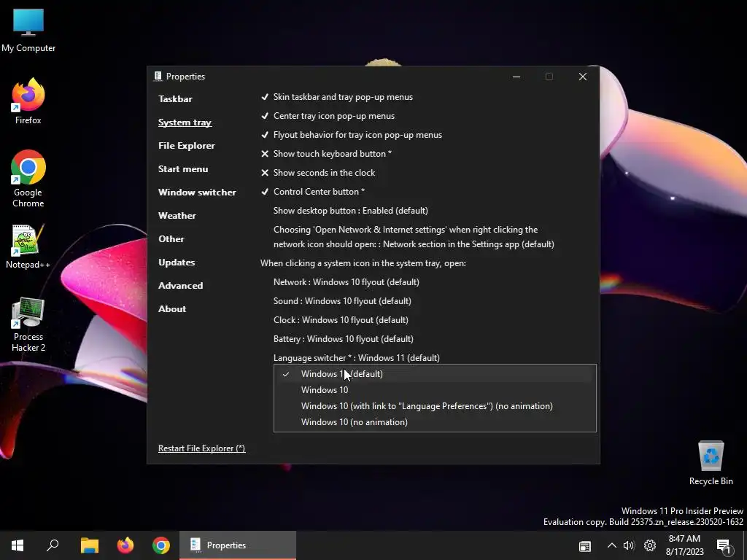747x560 pixels.
Task: Open Google Chrome desktop shortcut
Action: coord(28,179)
